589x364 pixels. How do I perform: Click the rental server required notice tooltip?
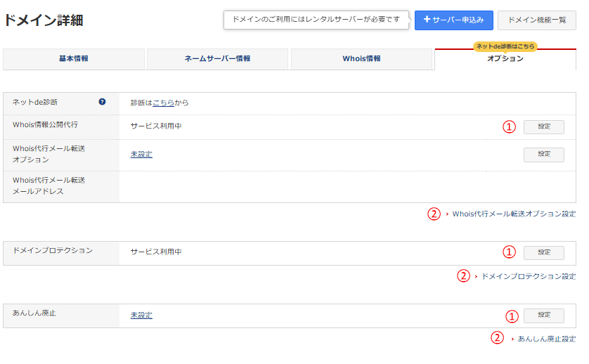pos(316,20)
